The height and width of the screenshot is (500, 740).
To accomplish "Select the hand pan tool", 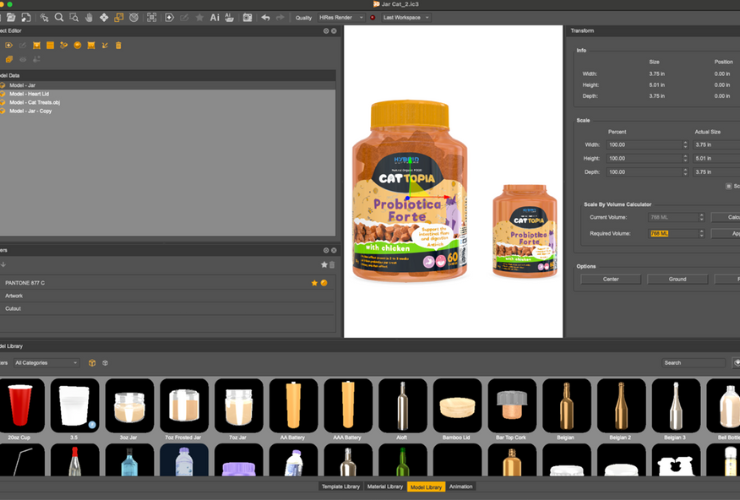I will [x=89, y=17].
